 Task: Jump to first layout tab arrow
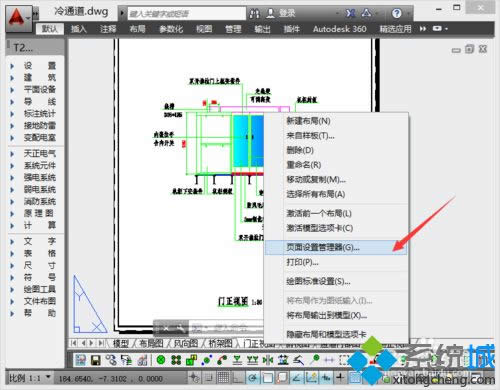pyautogui.click(x=74, y=343)
